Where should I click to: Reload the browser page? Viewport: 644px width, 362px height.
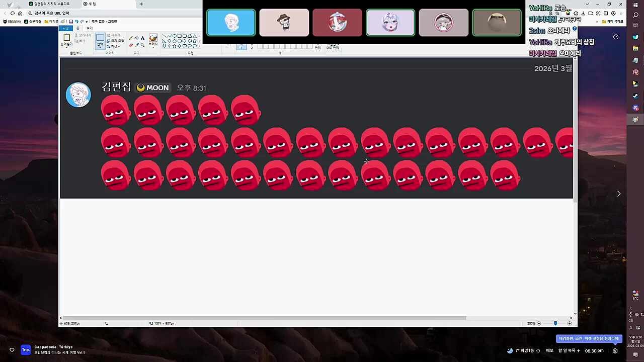point(13,13)
